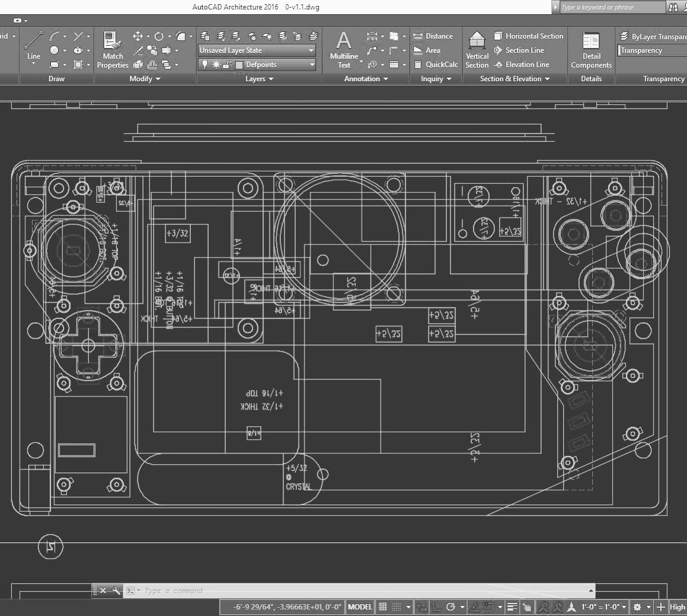Toggle the layer lock padlock icon
The image size is (687, 616).
coord(228,65)
